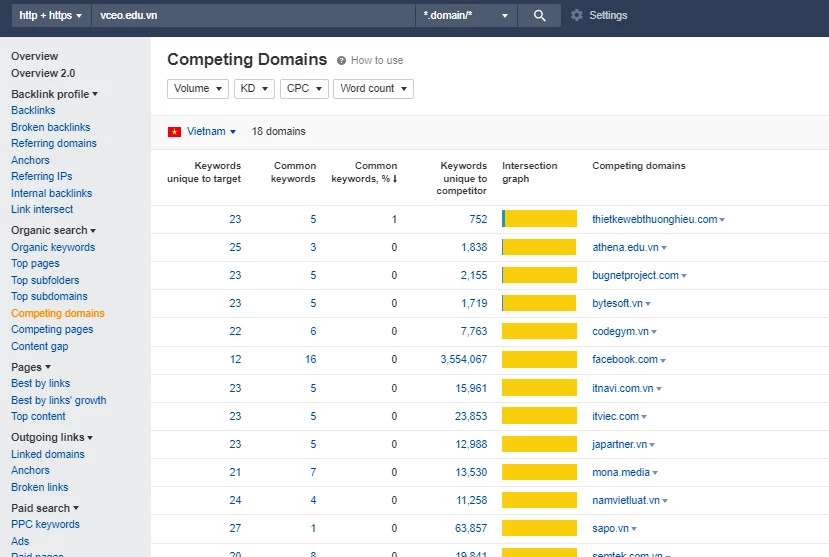Go to Organic keywords in sidebar

tap(53, 247)
